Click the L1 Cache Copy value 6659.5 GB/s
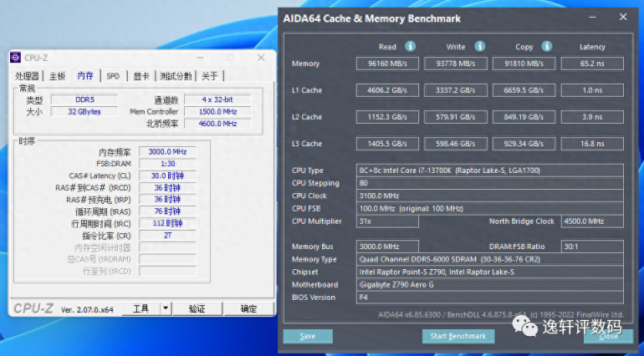 pyautogui.click(x=524, y=90)
